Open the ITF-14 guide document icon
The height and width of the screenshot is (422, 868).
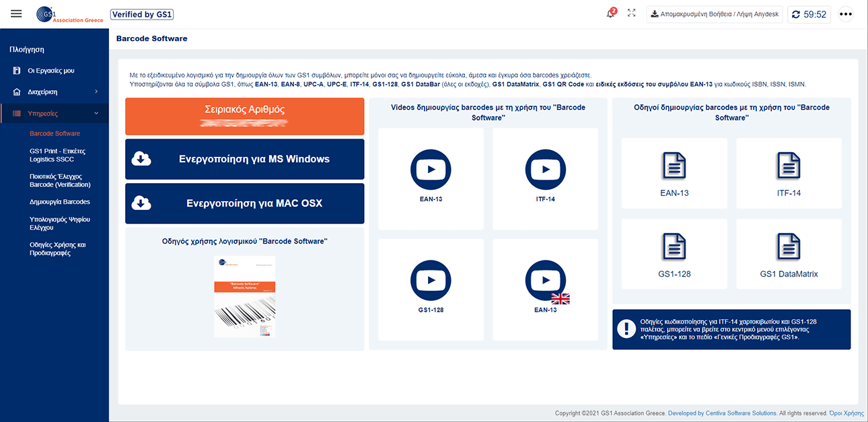789,166
